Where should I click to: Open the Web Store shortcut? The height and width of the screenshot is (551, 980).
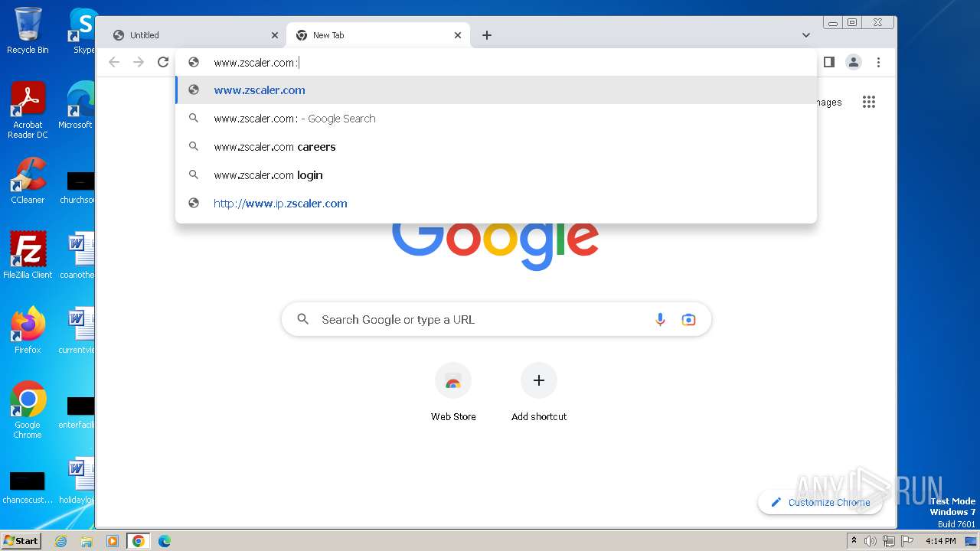pyautogui.click(x=453, y=392)
